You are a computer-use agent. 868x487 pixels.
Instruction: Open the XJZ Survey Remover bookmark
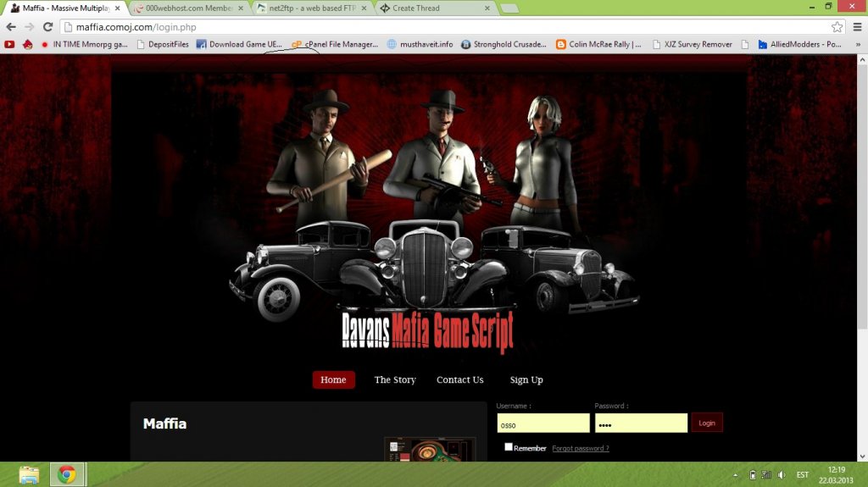(x=692, y=44)
